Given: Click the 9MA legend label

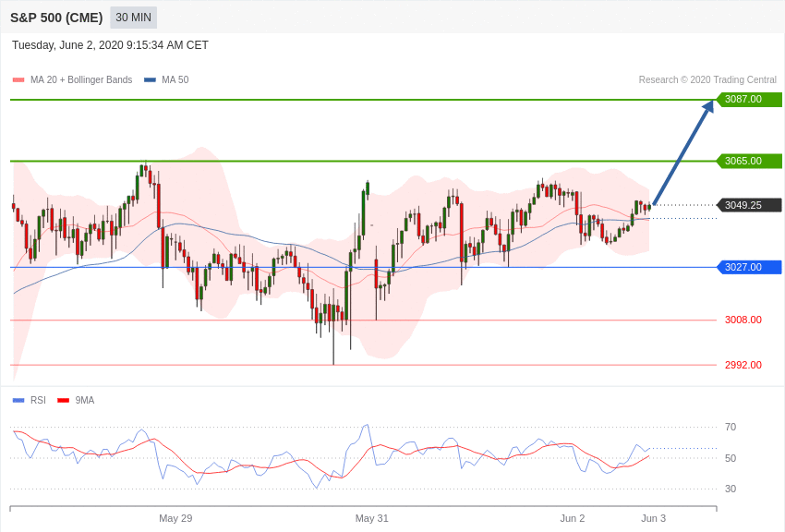Looking at the screenshot, I should tap(85, 400).
